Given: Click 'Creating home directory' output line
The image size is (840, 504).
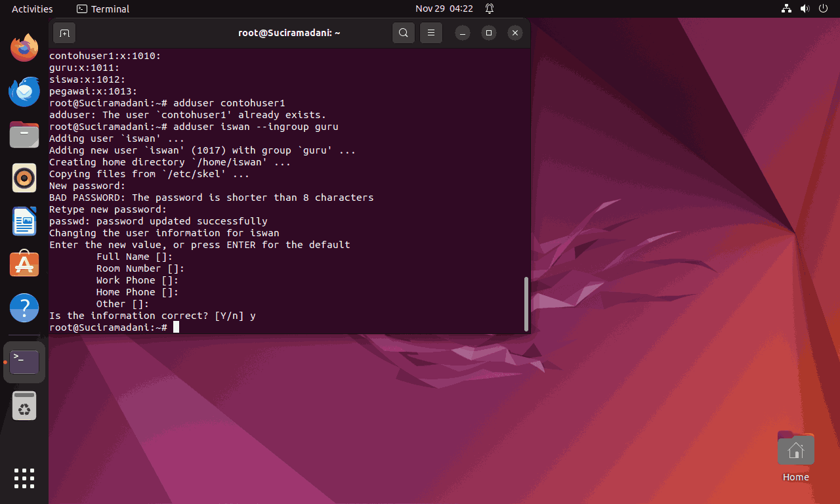Looking at the screenshot, I should click(170, 162).
